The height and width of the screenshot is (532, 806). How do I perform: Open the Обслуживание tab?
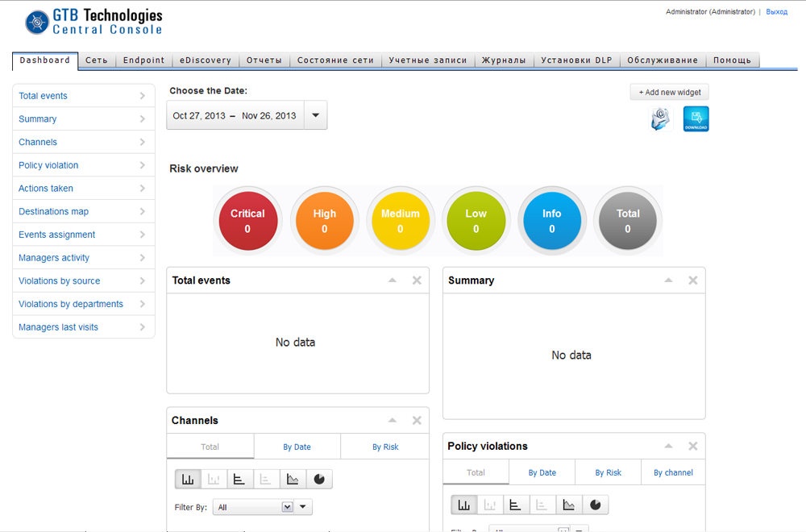[x=663, y=60]
